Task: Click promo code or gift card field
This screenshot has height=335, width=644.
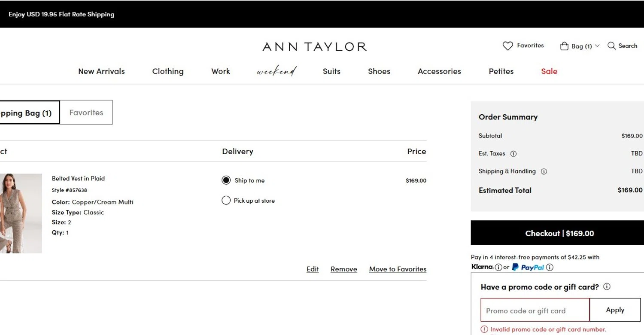Action: tap(535, 310)
